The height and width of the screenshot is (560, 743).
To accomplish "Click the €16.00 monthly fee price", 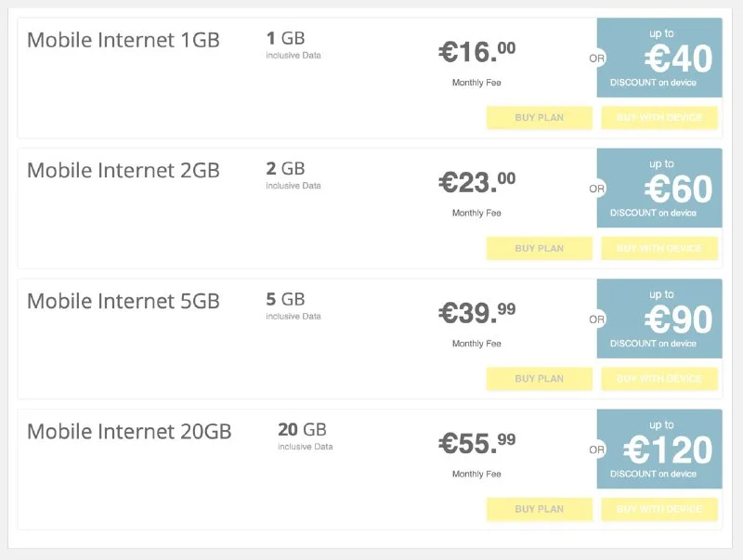I will 476,52.
